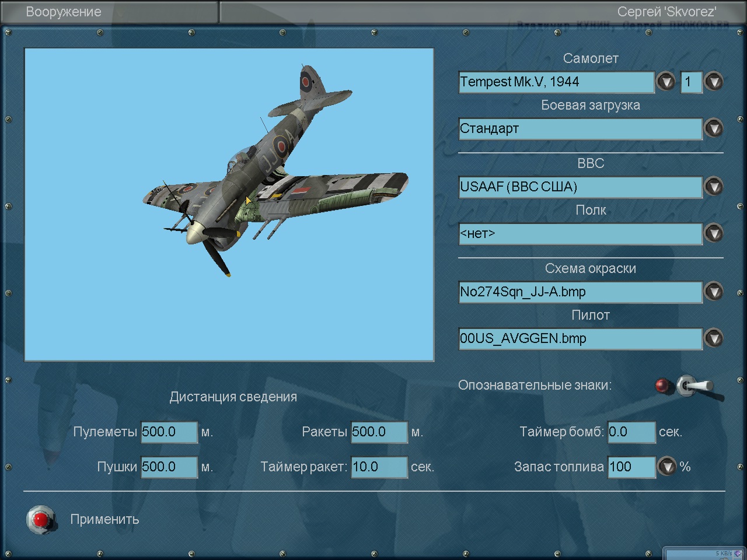Open the aircraft type dropdown arrow beside Tempest Mk.V
Screen dimensions: 747x560
click(x=665, y=82)
